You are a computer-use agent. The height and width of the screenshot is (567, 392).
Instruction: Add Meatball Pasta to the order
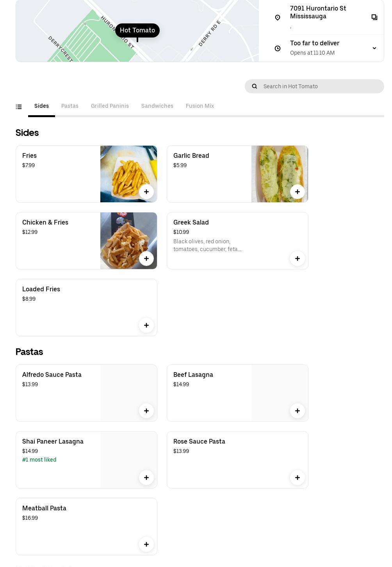pos(146,544)
